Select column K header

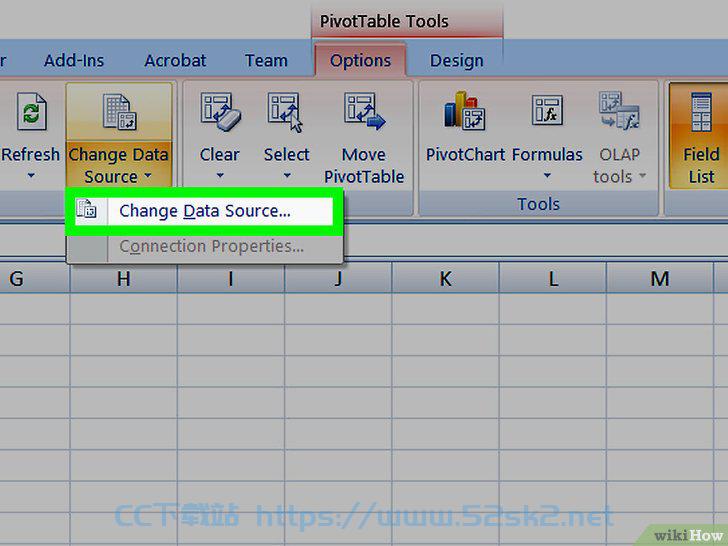pyautogui.click(x=445, y=279)
